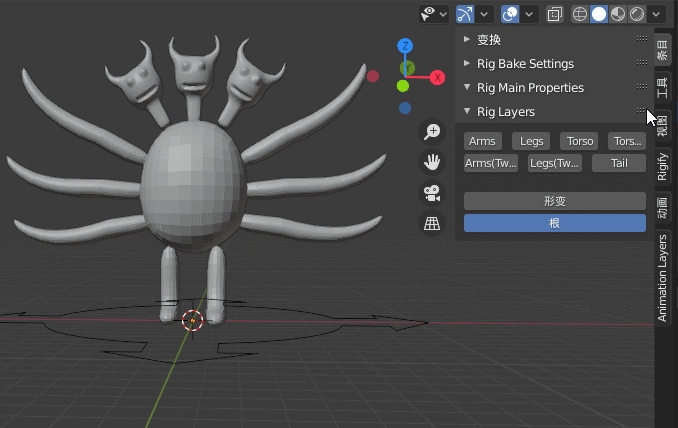Click the highlighted 根 layer button
678x428 pixels.
click(x=555, y=224)
